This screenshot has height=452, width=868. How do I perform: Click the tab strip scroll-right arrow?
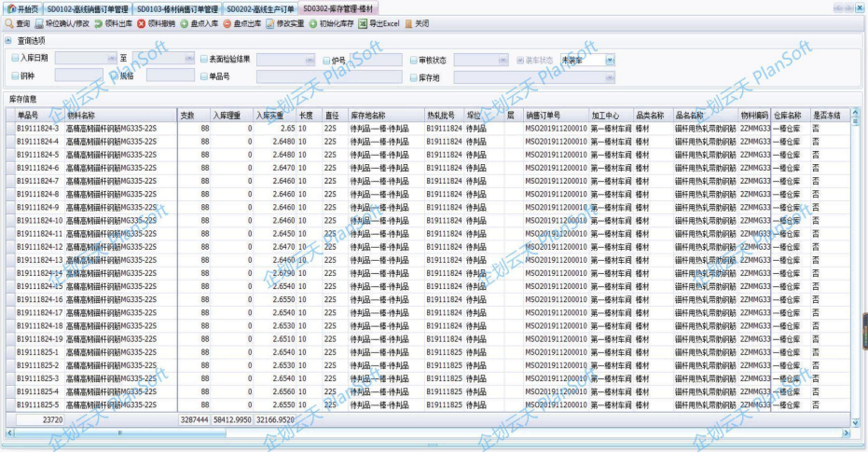click(x=848, y=8)
